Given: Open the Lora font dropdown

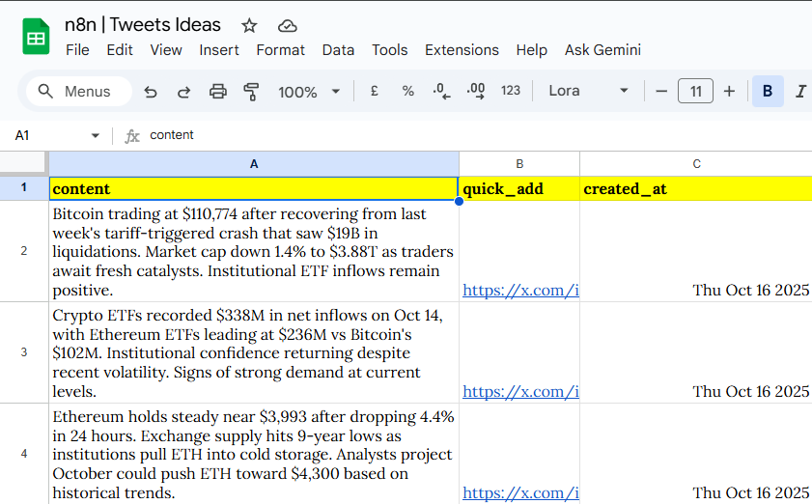Looking at the screenshot, I should [588, 91].
